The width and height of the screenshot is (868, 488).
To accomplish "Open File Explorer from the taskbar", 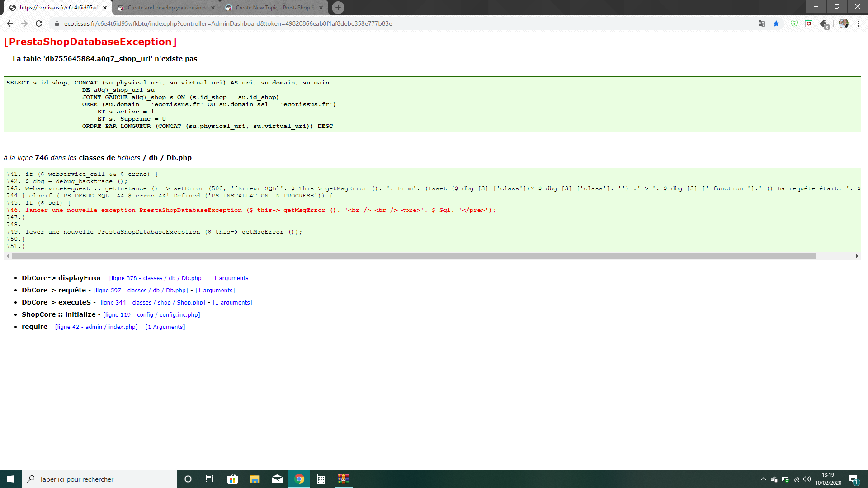I will point(255,479).
